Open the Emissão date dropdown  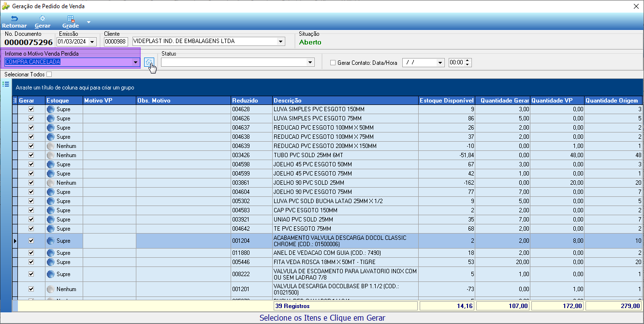coord(92,42)
